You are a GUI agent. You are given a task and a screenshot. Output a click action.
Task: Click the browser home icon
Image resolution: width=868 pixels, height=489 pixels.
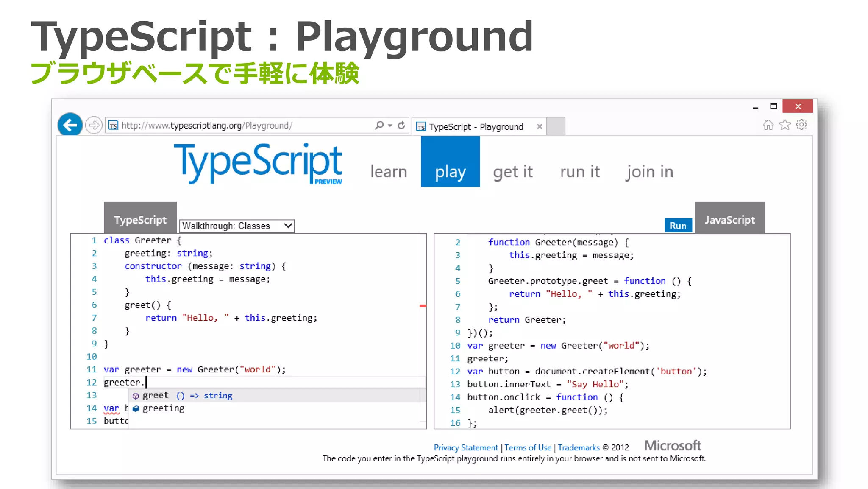(768, 125)
